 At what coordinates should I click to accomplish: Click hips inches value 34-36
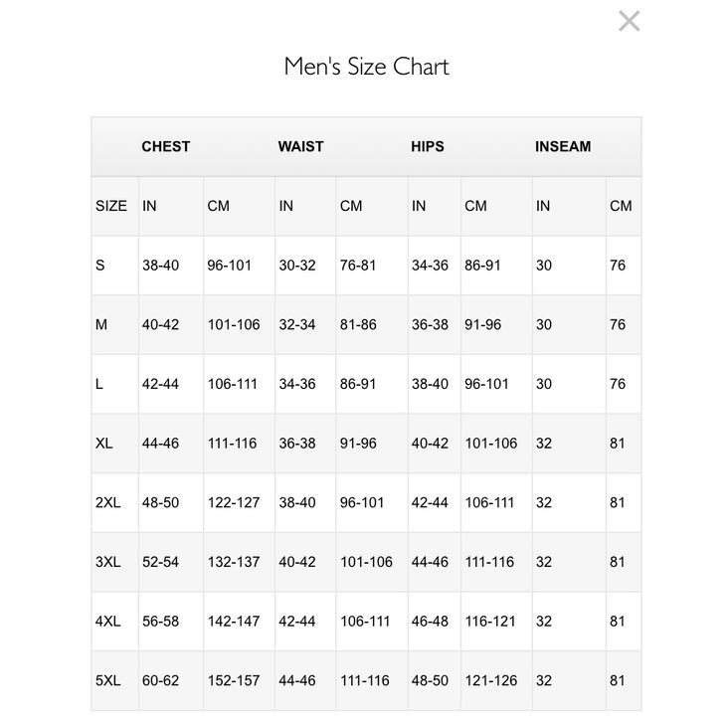coord(430,266)
